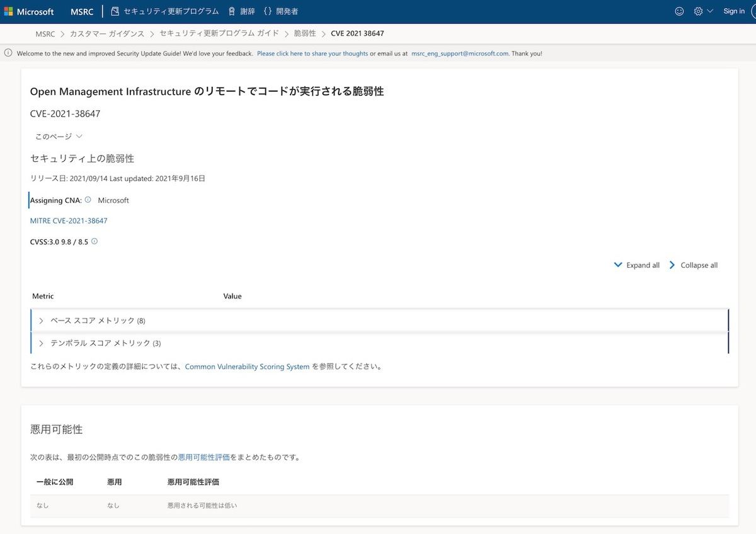The height and width of the screenshot is (534, 756).
Task: Open the share your thoughts feedback link
Action: tap(312, 54)
